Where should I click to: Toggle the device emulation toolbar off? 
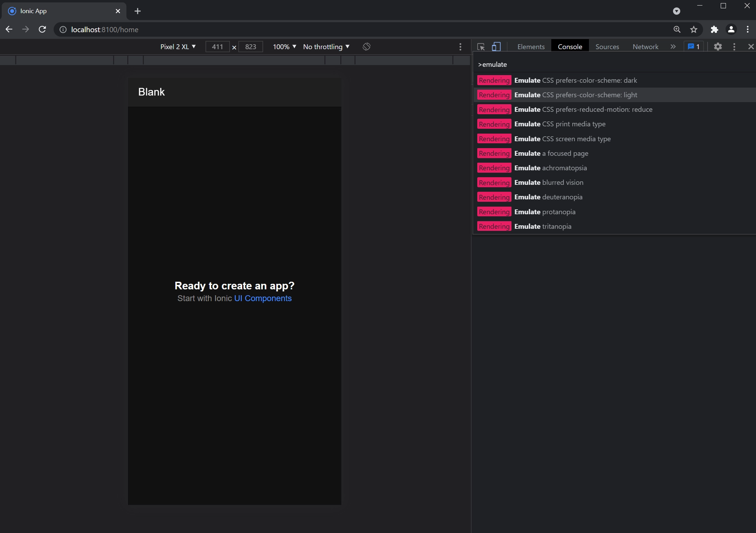click(497, 46)
